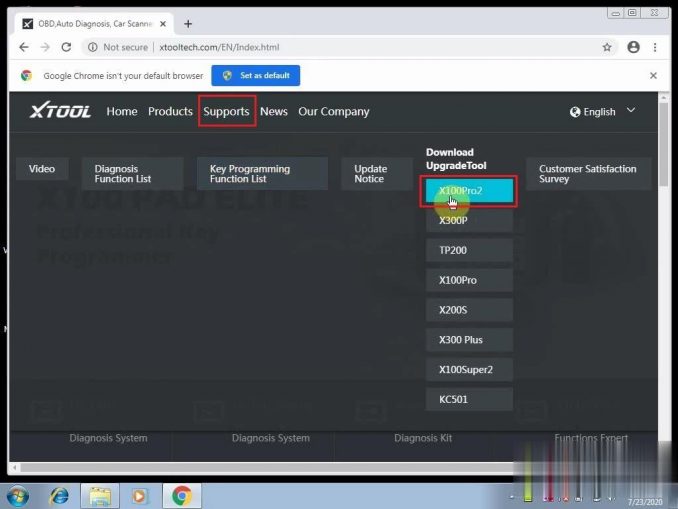Open Windows Media Player taskbar icon
Screen dimensions: 678x509
(x=139, y=496)
